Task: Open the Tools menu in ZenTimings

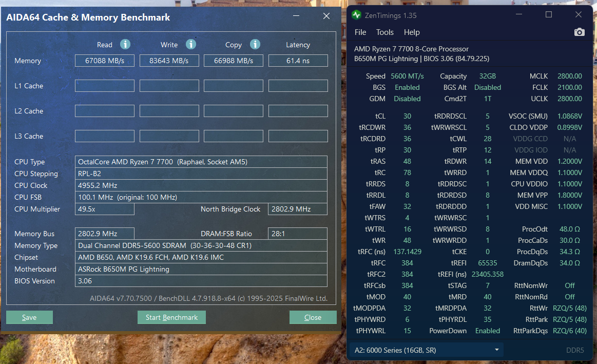Action: point(384,32)
